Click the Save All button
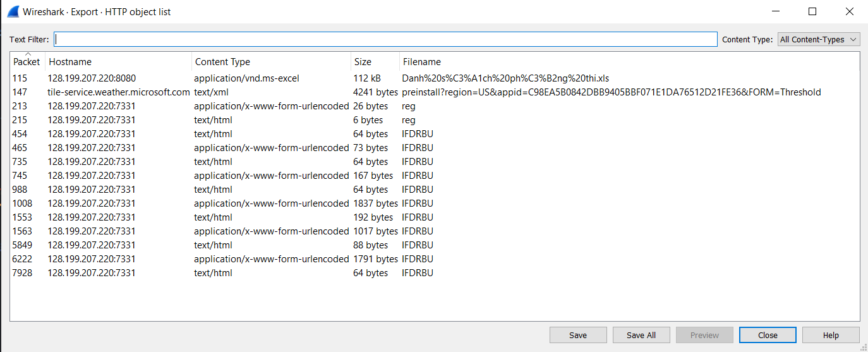 coord(641,335)
